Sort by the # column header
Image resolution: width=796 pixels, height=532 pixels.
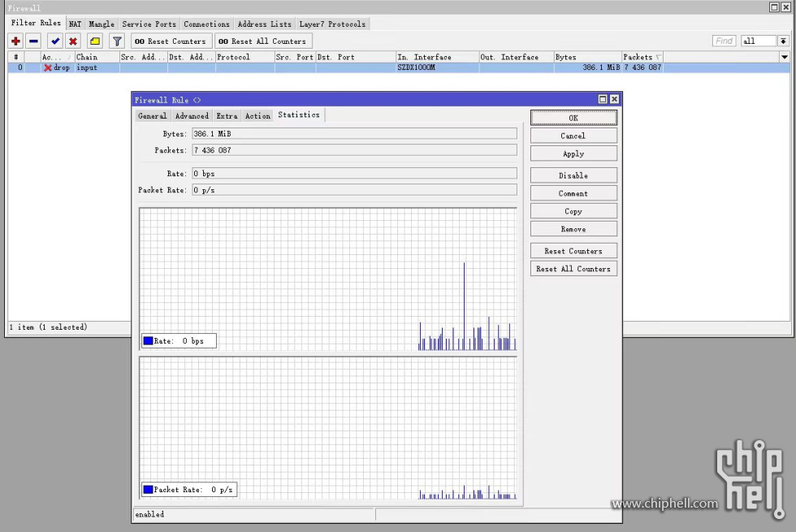[x=16, y=57]
